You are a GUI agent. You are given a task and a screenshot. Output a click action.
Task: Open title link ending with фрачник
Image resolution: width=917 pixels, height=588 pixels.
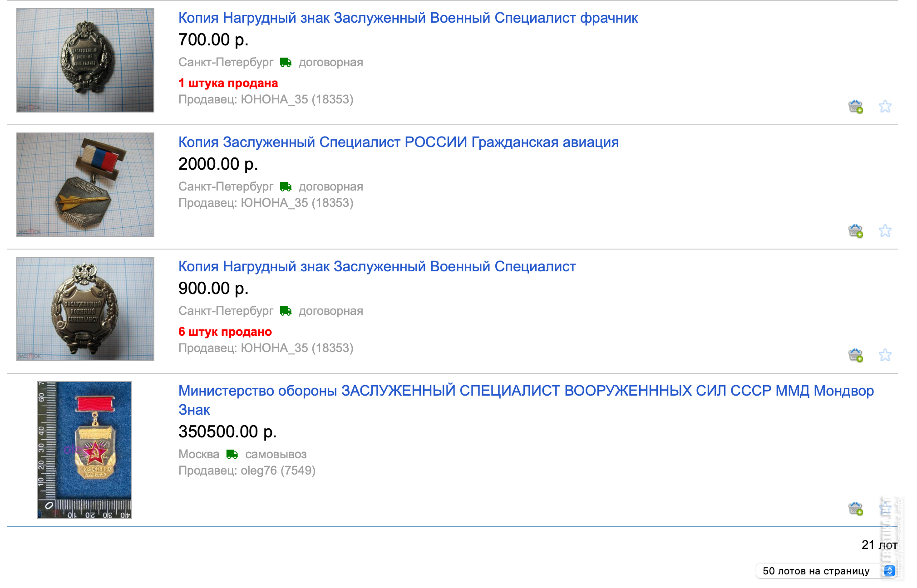click(408, 18)
